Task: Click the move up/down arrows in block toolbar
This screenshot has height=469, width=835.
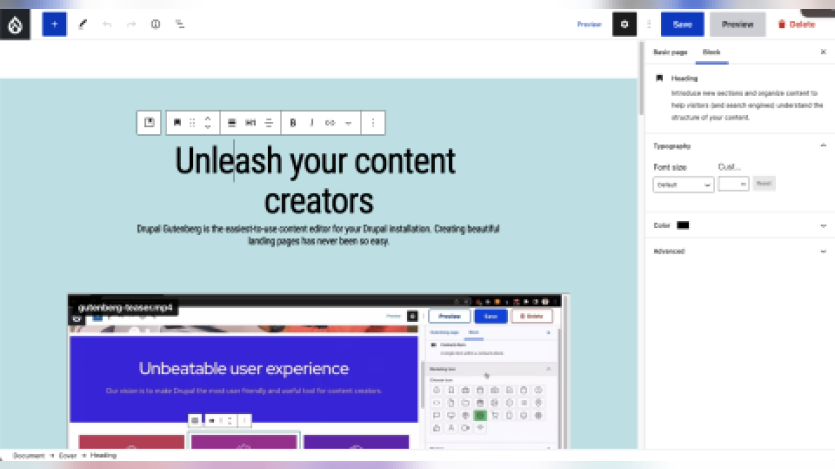Action: click(208, 122)
